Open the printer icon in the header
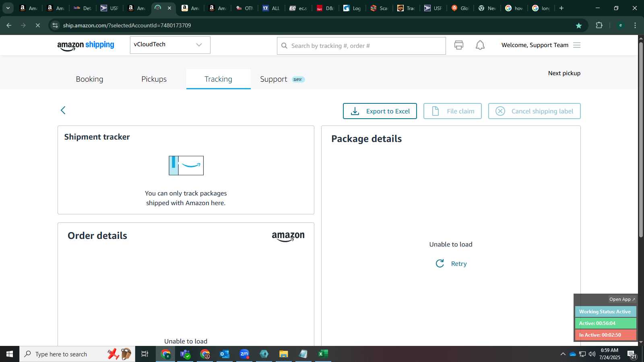 459,45
